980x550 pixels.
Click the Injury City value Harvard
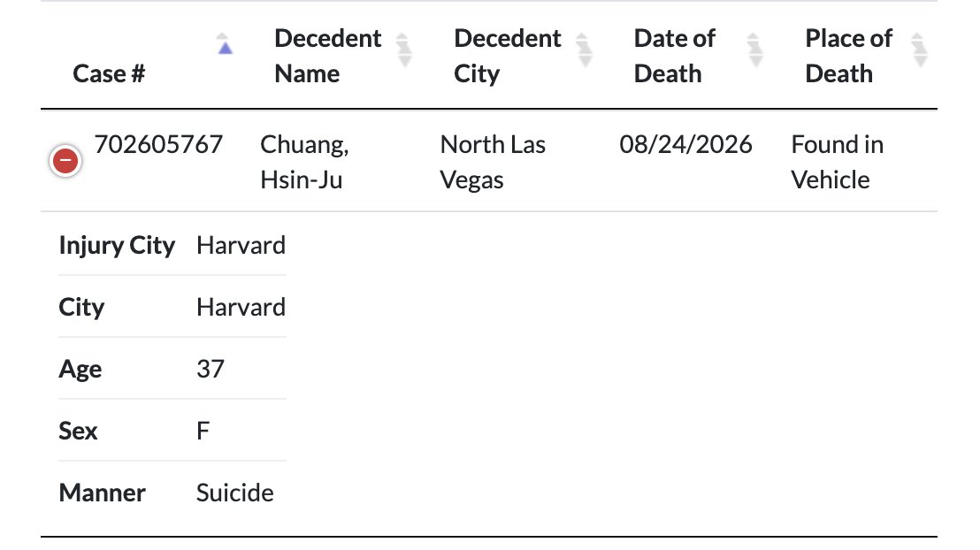(x=241, y=245)
